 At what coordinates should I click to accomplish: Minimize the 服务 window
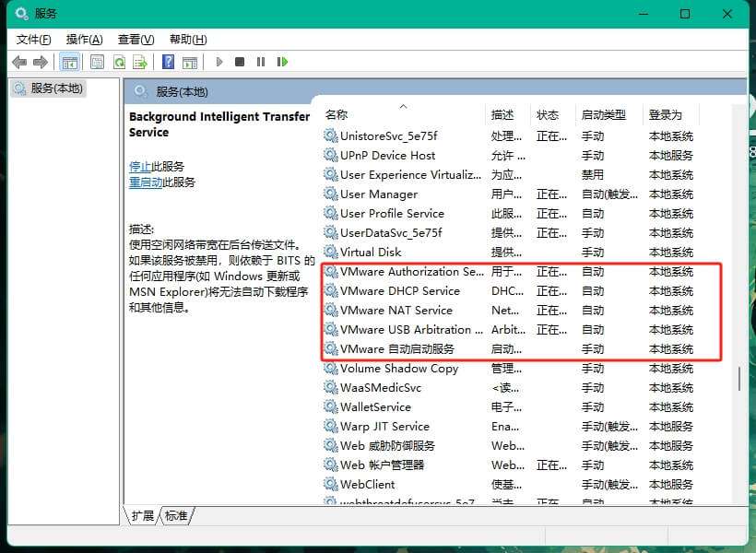pos(644,14)
